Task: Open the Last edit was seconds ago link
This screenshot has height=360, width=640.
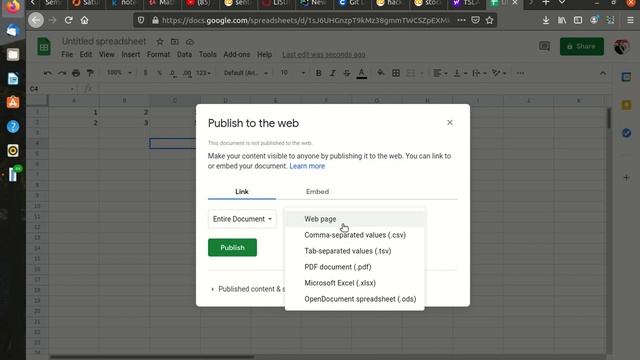Action: tap(324, 55)
